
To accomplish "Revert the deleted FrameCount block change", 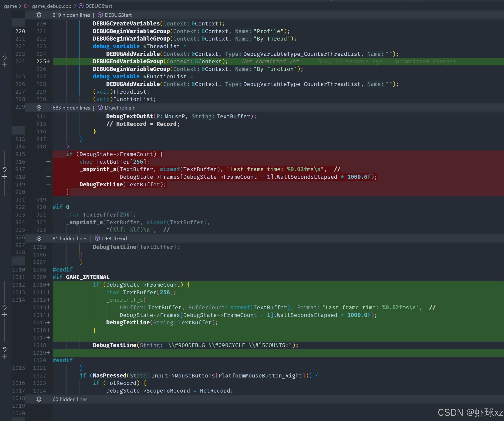I will [4, 169].
